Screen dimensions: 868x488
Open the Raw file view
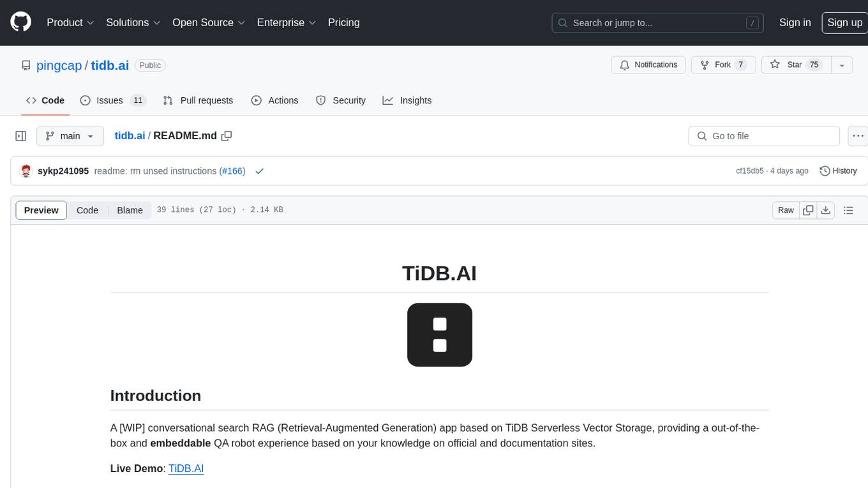(x=786, y=210)
